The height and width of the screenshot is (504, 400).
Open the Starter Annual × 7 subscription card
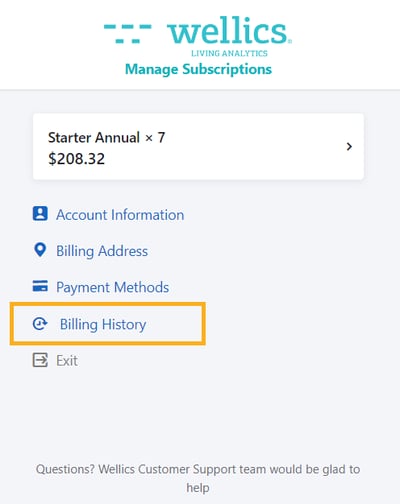(198, 146)
